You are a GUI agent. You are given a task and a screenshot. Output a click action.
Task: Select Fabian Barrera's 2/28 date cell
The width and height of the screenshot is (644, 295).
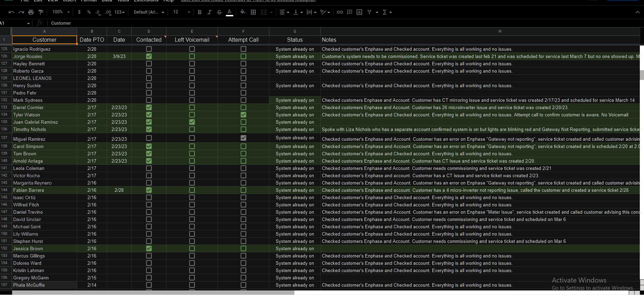[119, 190]
